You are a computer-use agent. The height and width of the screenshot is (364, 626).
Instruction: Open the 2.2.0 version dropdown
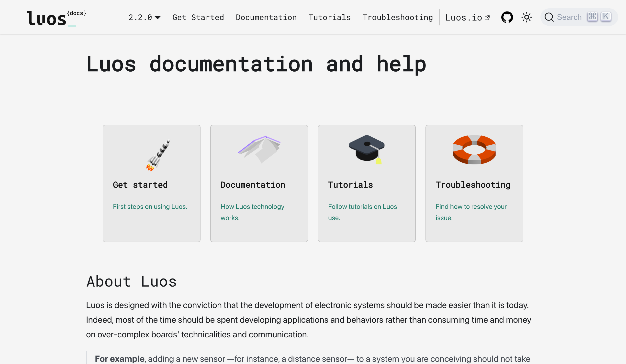[x=144, y=17]
